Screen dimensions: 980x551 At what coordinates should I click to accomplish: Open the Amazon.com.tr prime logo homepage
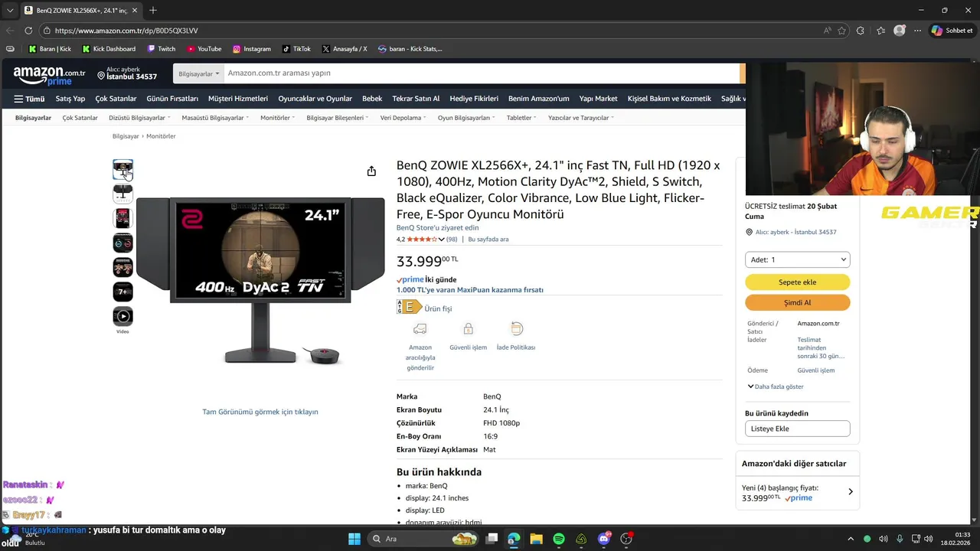(49, 76)
